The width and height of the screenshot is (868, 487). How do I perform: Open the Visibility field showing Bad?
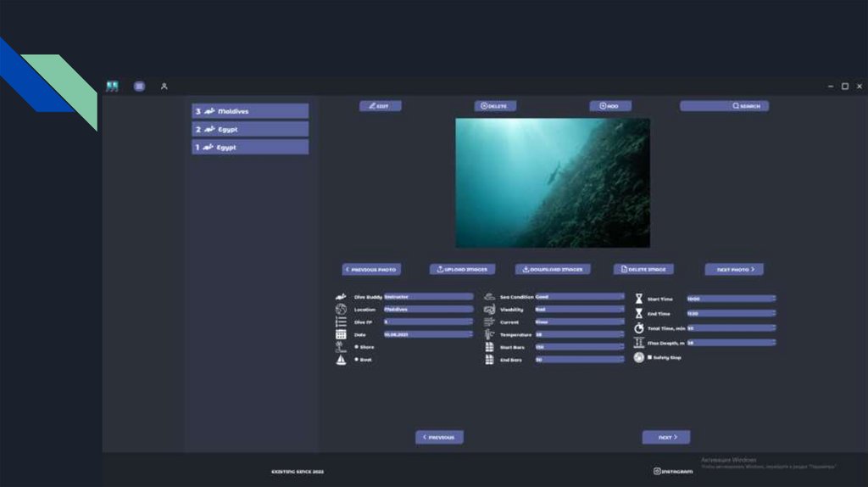(x=580, y=309)
